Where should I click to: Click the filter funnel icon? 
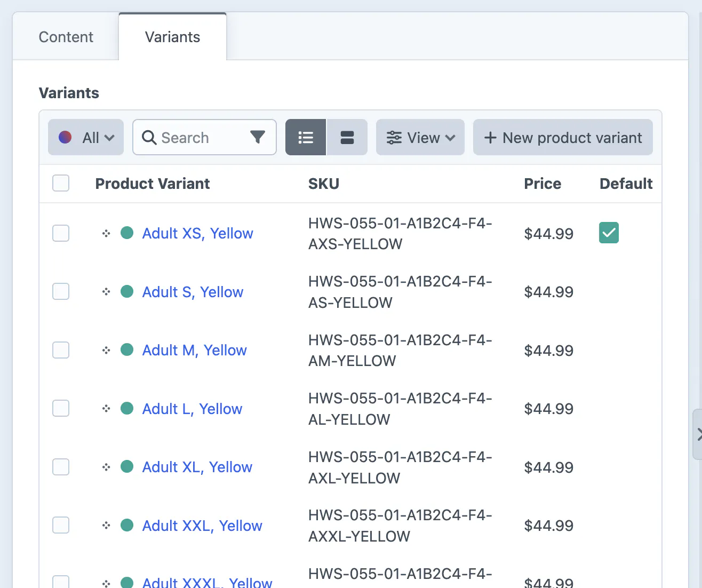point(258,138)
